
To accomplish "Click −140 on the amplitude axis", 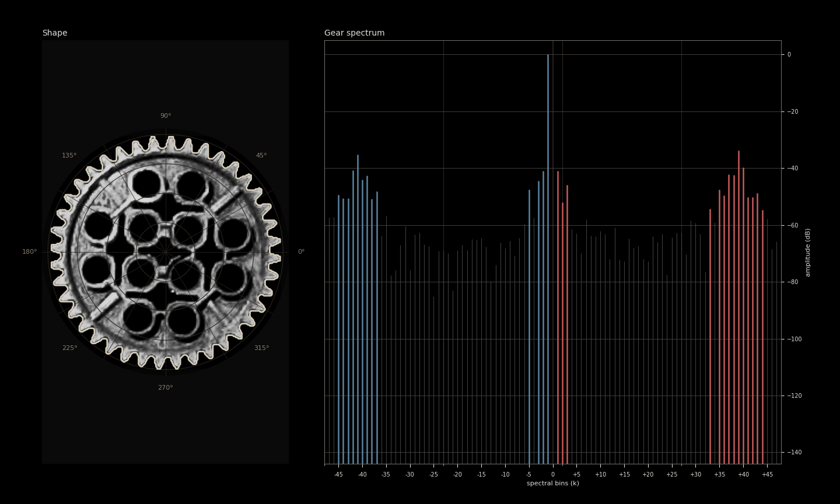I will [x=794, y=453].
